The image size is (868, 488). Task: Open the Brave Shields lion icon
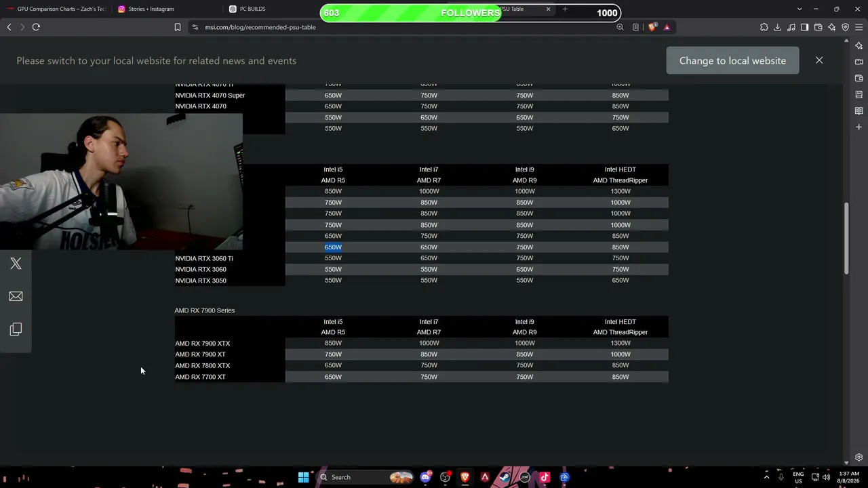[652, 27]
